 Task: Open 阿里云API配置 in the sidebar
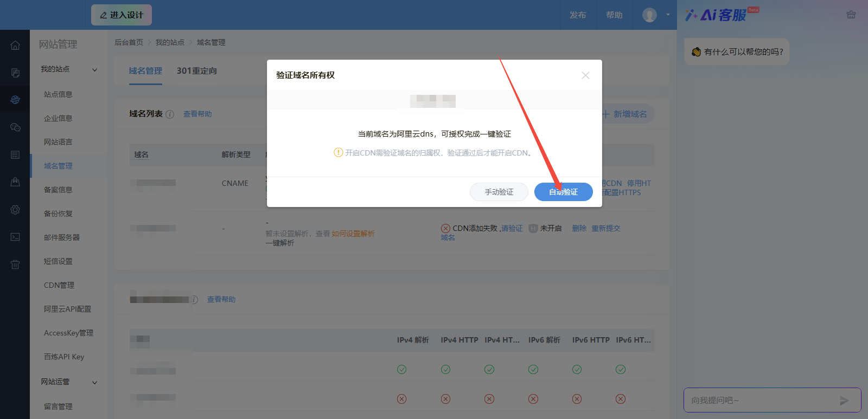[67, 309]
